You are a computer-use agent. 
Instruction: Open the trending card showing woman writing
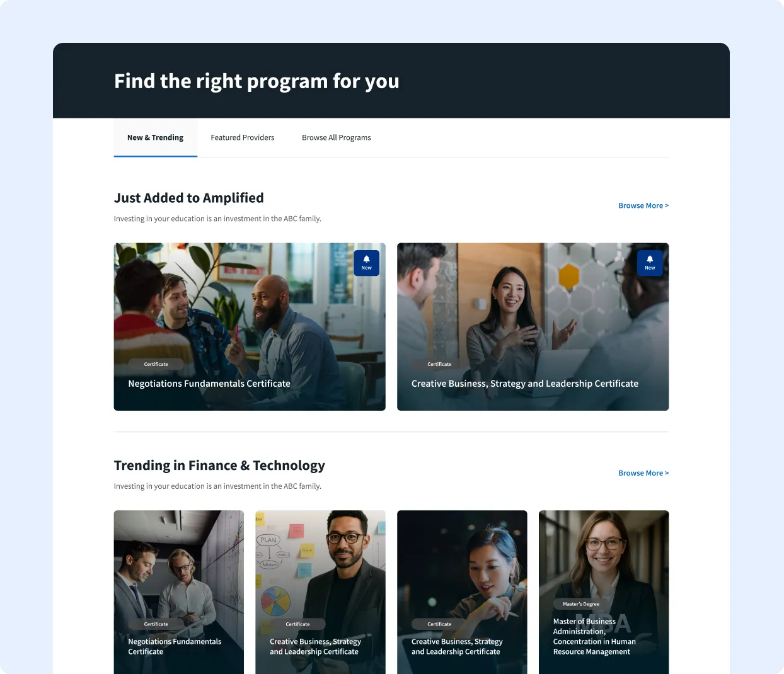462,592
